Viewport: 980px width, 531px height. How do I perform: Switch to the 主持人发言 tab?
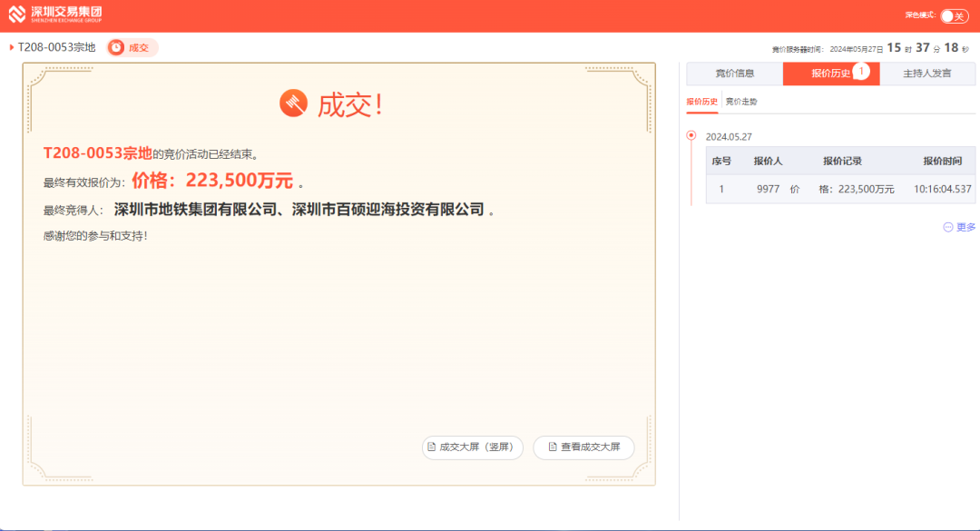926,74
